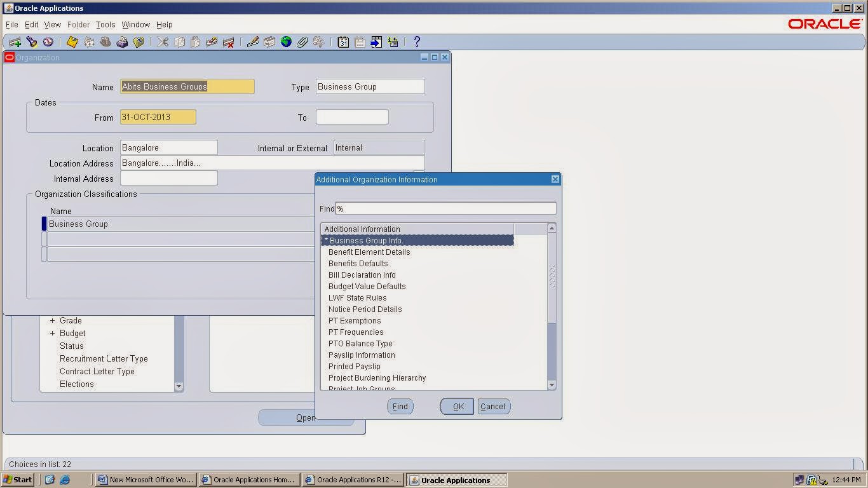Click the Find button in dialog
The width and height of the screenshot is (868, 488).
coord(400,407)
